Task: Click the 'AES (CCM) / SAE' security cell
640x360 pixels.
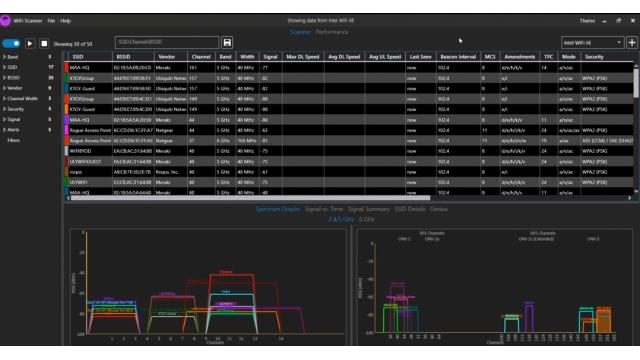Action: [x=607, y=141]
